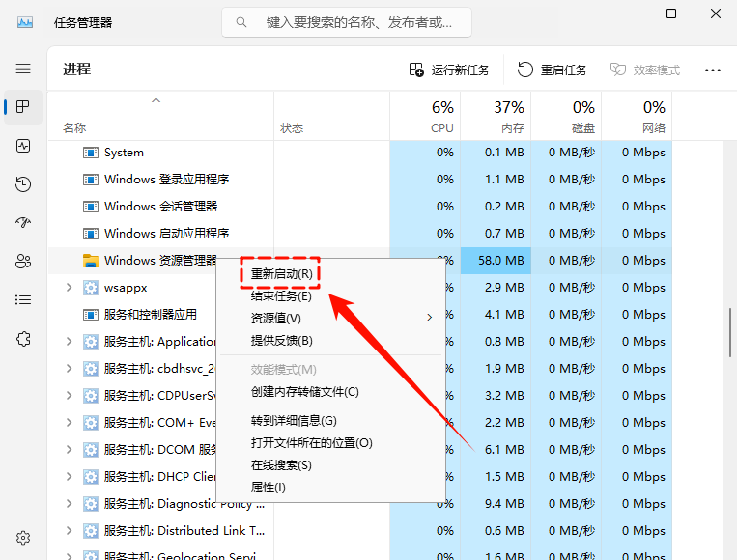Open the Details list sidebar icon
This screenshot has width=737, height=560.
pos(23,299)
